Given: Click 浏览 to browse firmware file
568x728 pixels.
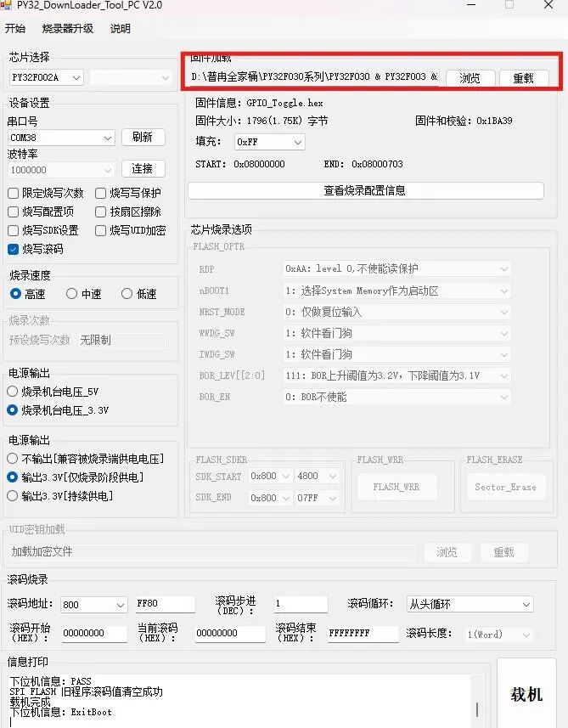Looking at the screenshot, I should point(470,78).
